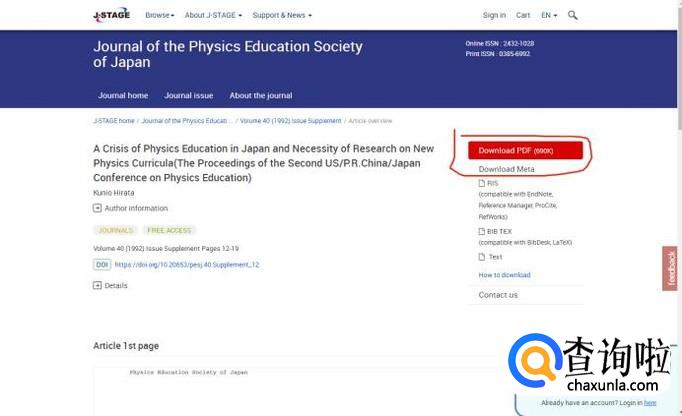Expand the Support & News dropdown
The height and width of the screenshot is (416, 682).
[281, 15]
